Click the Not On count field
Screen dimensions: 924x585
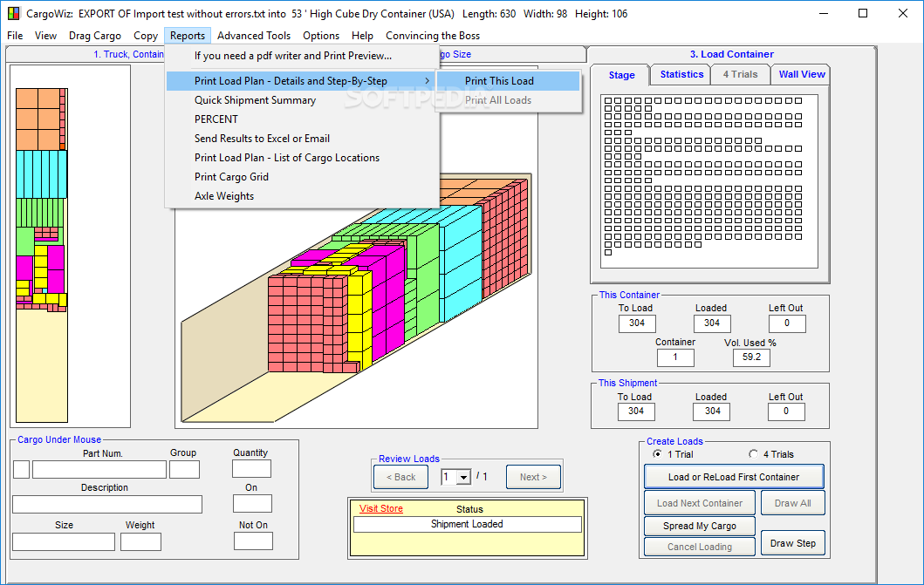point(253,541)
